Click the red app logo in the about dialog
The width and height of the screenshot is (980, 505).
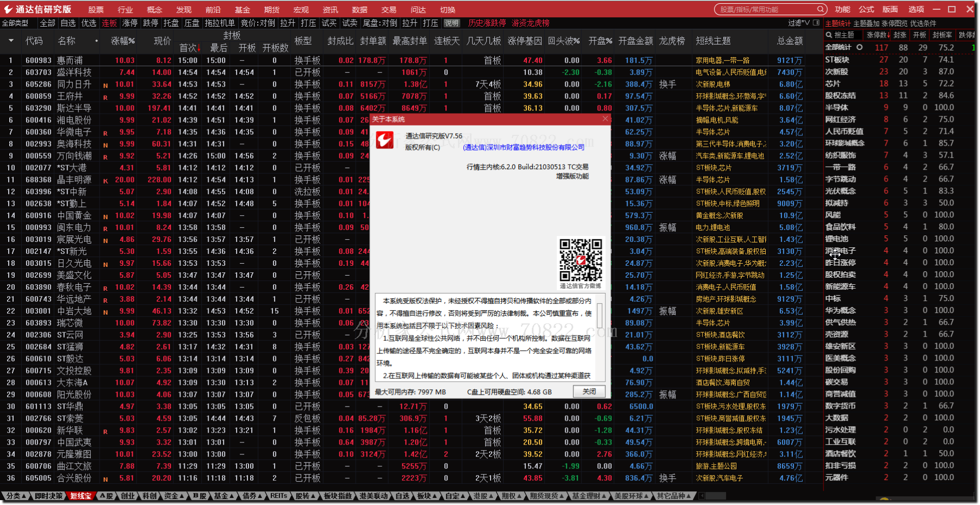tap(384, 140)
